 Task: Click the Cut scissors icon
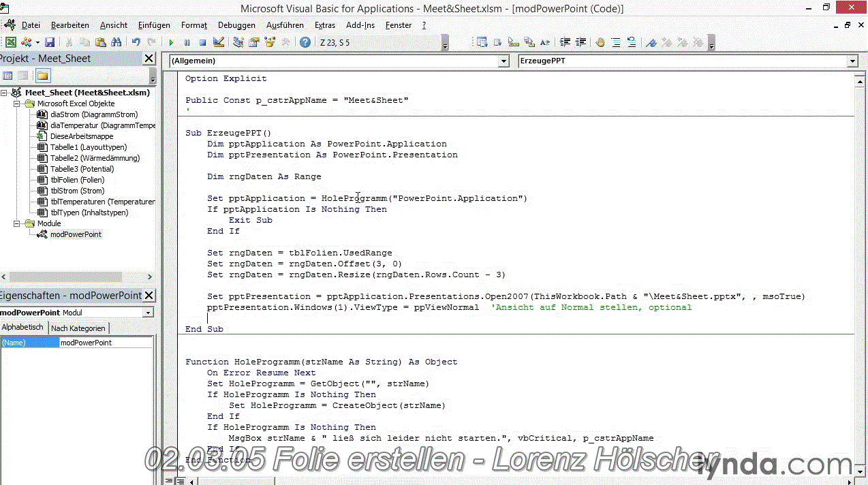[69, 42]
